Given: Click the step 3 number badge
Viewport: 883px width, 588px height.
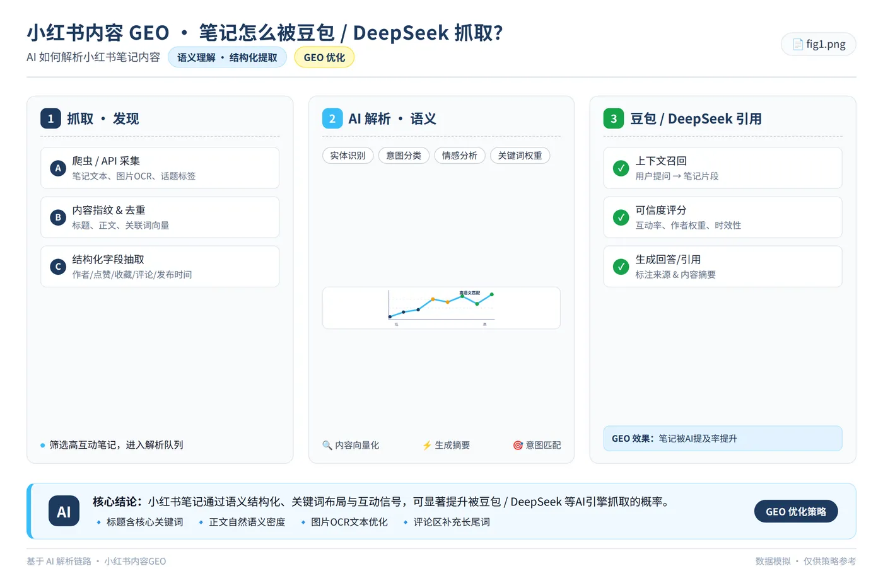Looking at the screenshot, I should tap(614, 118).
